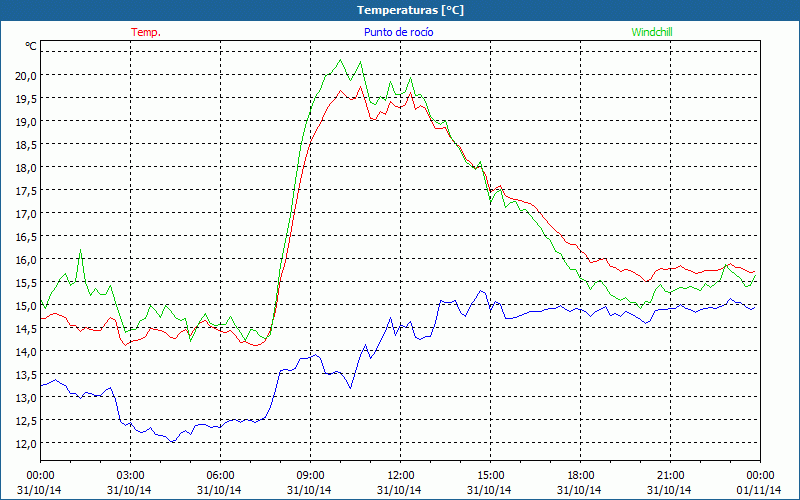Click the 14,0 value on temperature axis
Viewport: 800px width, 500px height.
pos(27,352)
